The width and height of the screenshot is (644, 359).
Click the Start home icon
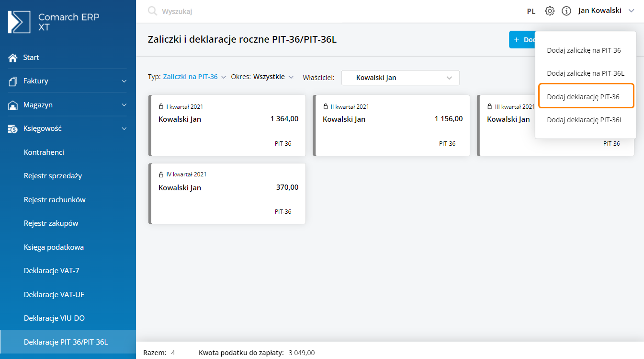pos(13,58)
